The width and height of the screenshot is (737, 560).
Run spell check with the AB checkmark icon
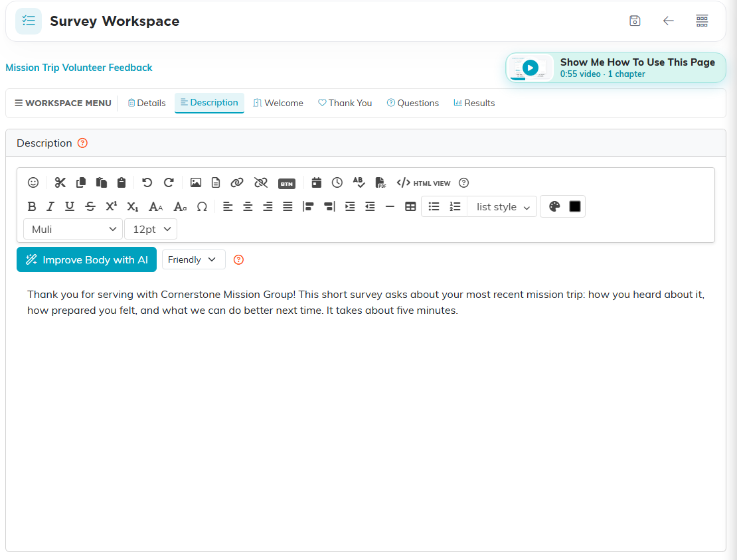pos(359,182)
